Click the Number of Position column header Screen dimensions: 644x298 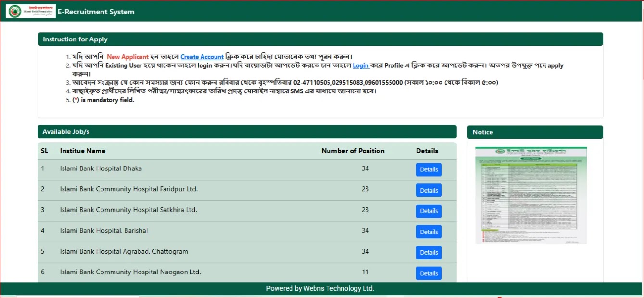pos(353,151)
